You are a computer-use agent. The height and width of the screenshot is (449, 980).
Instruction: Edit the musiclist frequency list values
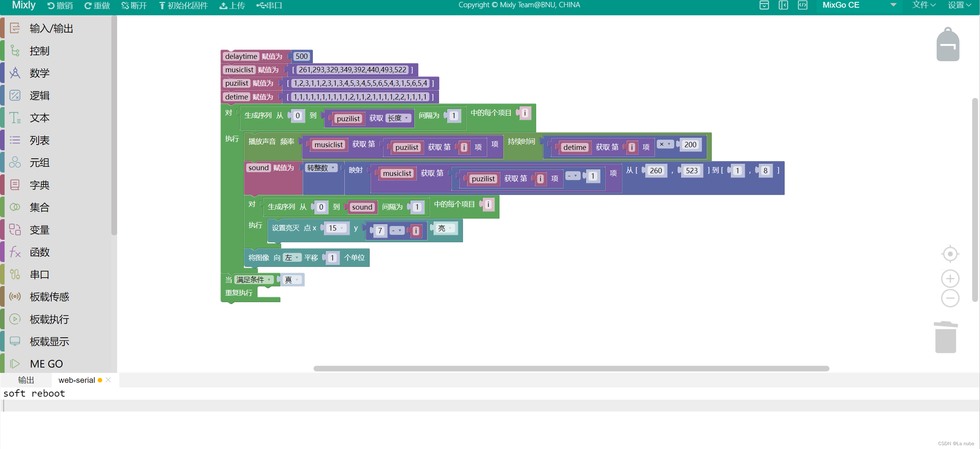tap(352, 70)
